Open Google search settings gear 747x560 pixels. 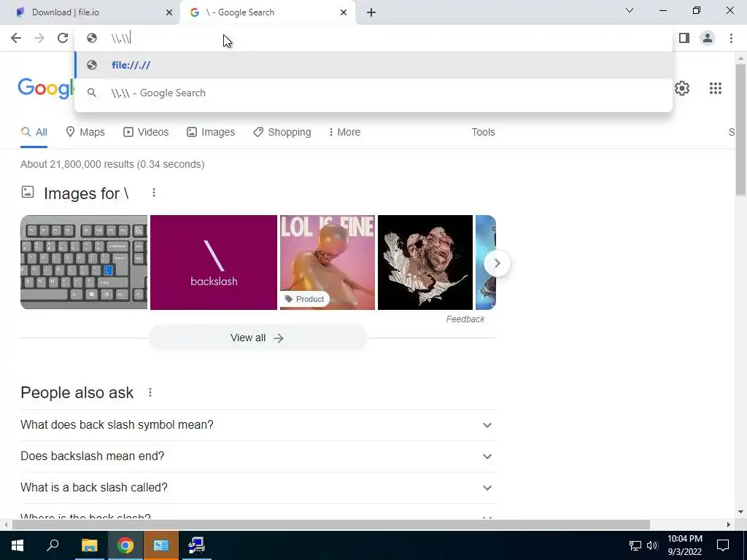click(682, 88)
